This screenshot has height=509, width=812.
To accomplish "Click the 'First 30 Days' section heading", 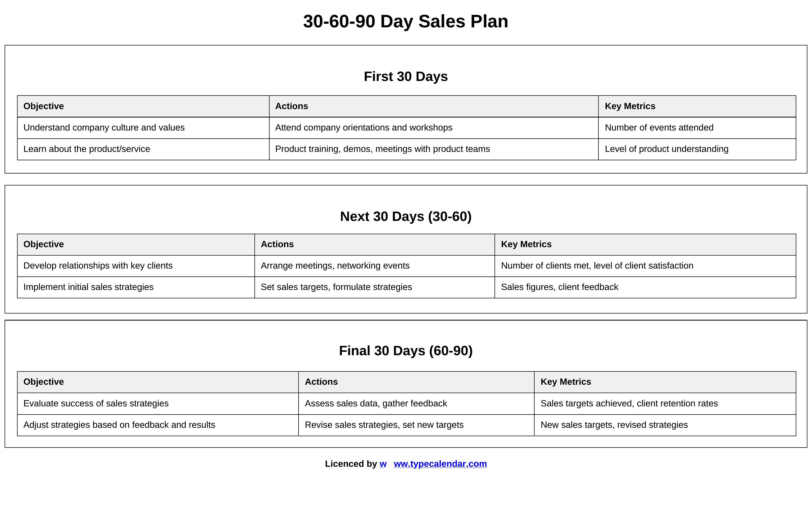I will [x=405, y=76].
